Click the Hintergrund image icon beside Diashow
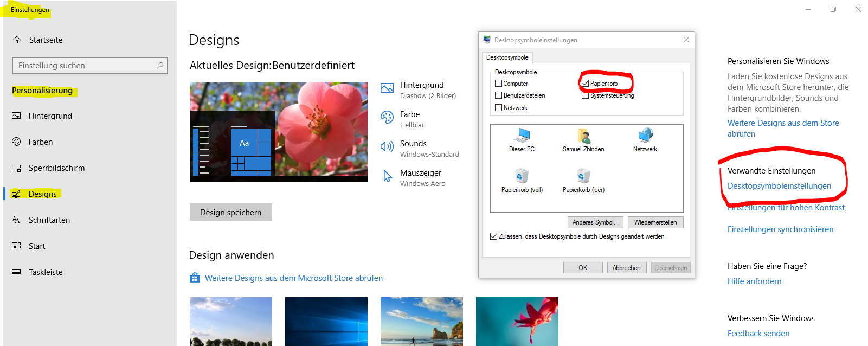 tap(387, 88)
